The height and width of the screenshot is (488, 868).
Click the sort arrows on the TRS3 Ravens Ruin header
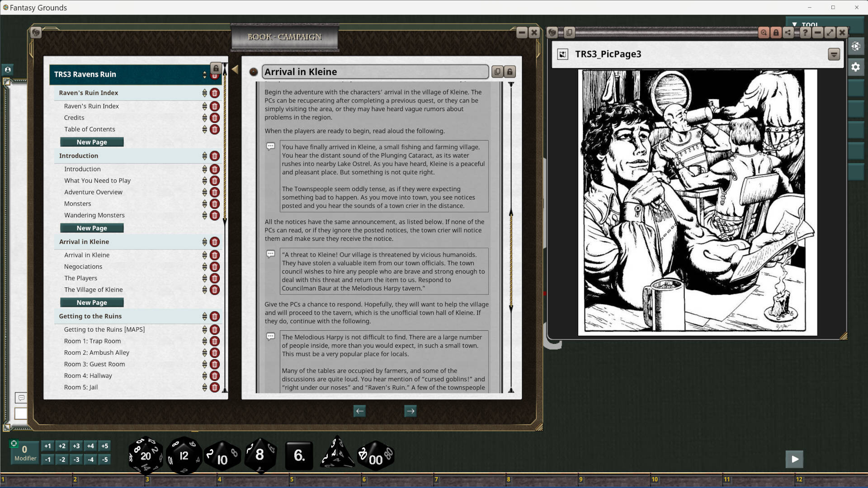(x=205, y=75)
